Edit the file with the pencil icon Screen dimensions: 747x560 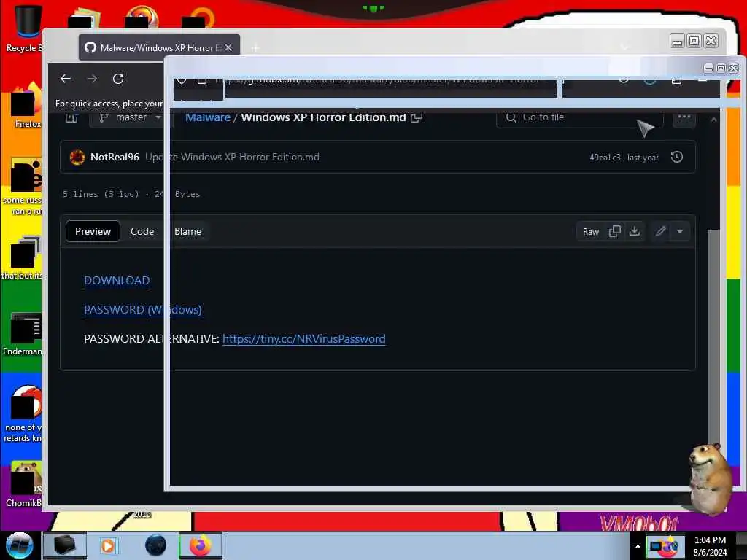(660, 231)
